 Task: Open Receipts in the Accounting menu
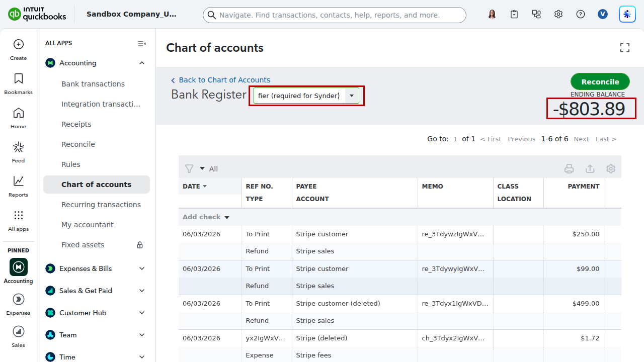[x=76, y=124]
